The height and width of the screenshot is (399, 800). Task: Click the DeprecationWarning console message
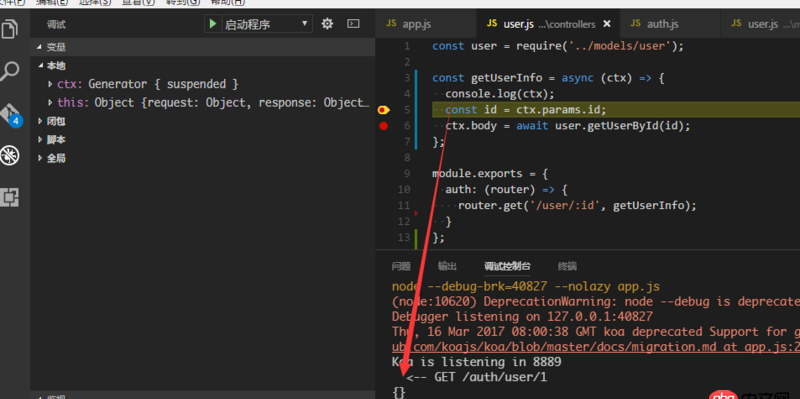tap(595, 302)
